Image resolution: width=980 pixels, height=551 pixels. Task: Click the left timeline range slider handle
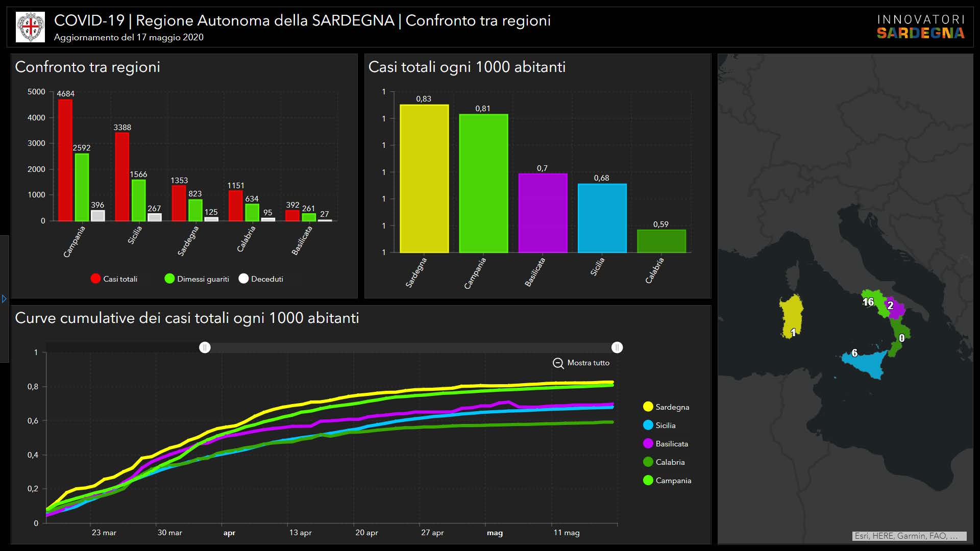[x=205, y=347]
